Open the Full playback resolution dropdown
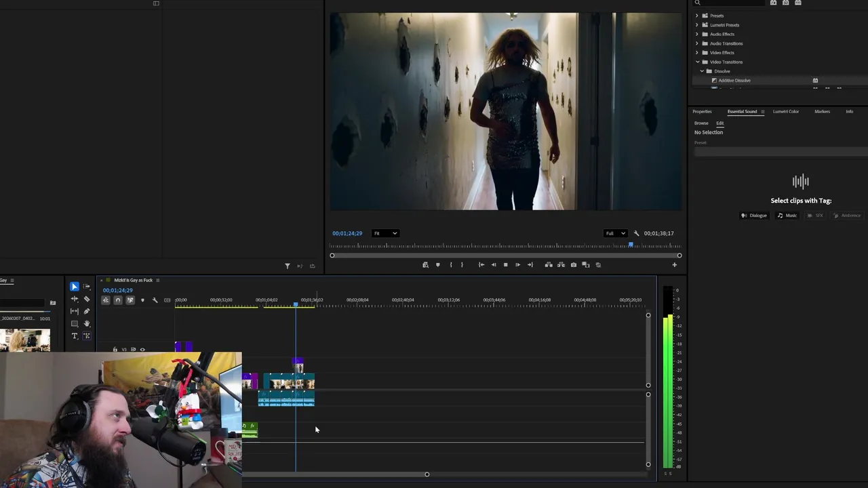Viewport: 868px width, 488px height. pyautogui.click(x=615, y=233)
